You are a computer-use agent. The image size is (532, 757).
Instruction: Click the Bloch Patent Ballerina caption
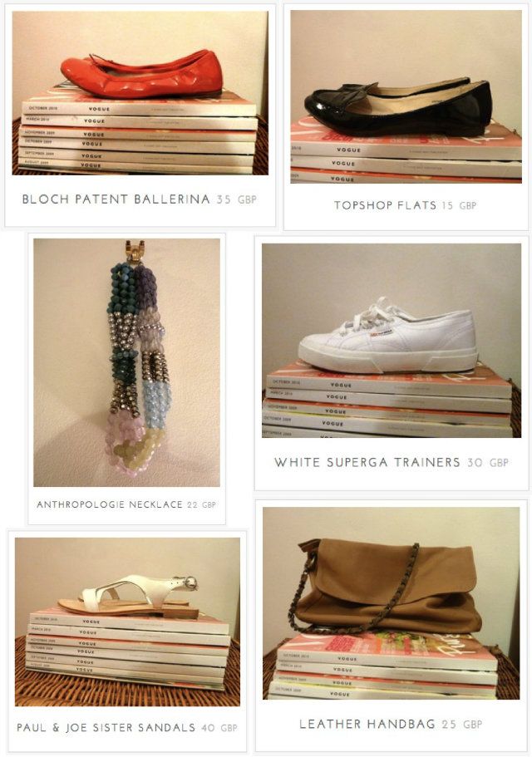(x=116, y=199)
